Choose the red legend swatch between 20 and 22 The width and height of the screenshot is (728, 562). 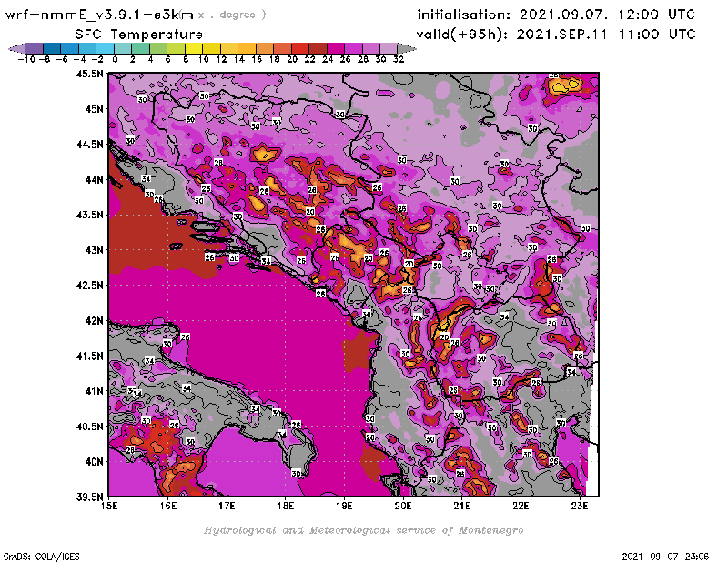(x=301, y=48)
